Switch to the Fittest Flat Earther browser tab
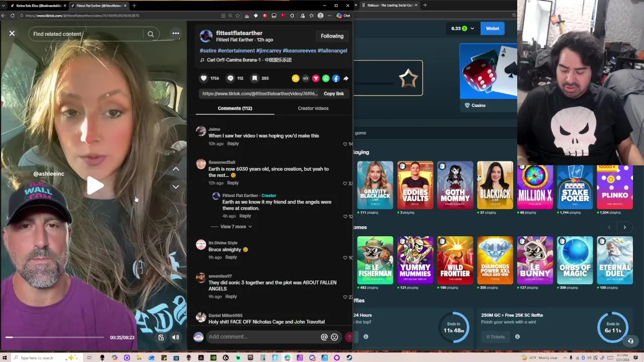The height and width of the screenshot is (362, 644). (x=98, y=6)
